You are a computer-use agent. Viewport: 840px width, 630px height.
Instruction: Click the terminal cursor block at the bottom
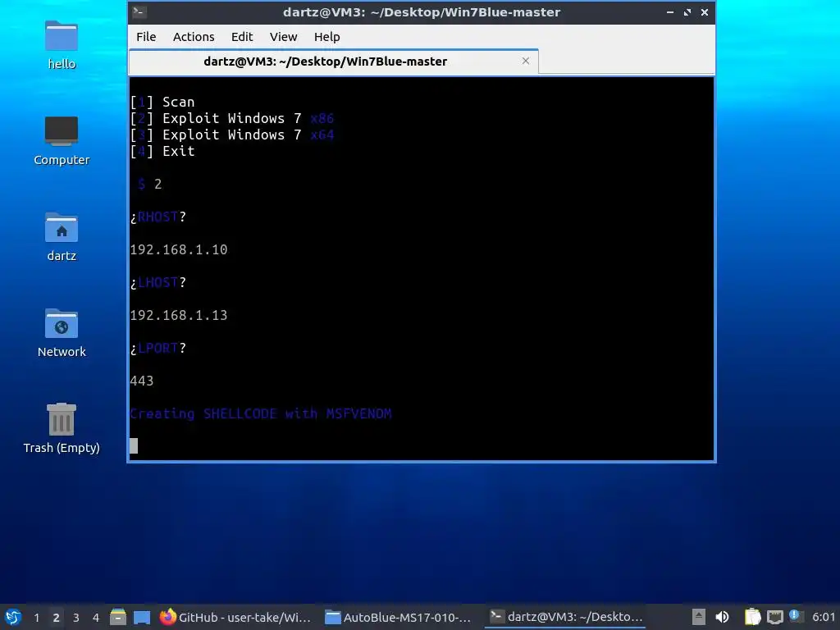pos(134,445)
